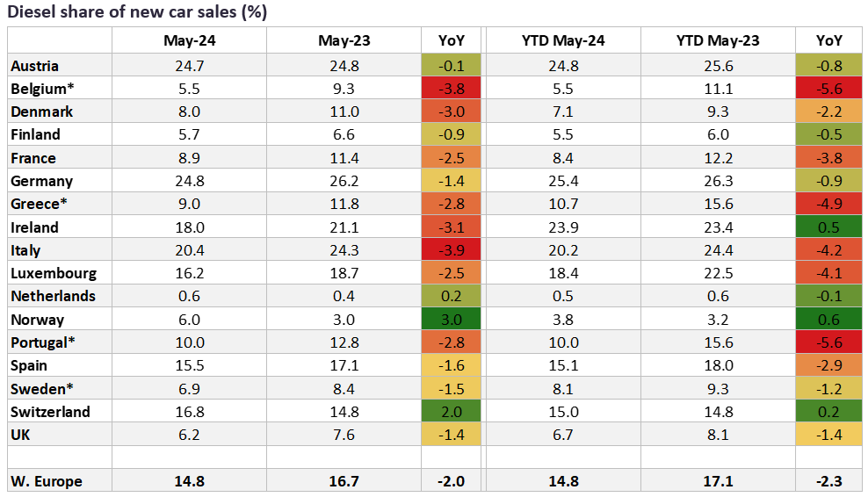This screenshot has height=497, width=868.
Task: Click Spain's YTD May-23 value 18.0
Action: tap(718, 365)
